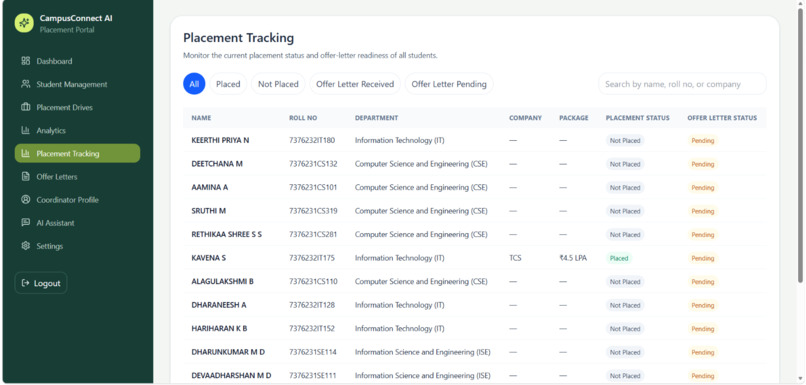Click the TCS company cell
Viewport: 806px width, 385px height.
click(x=515, y=258)
